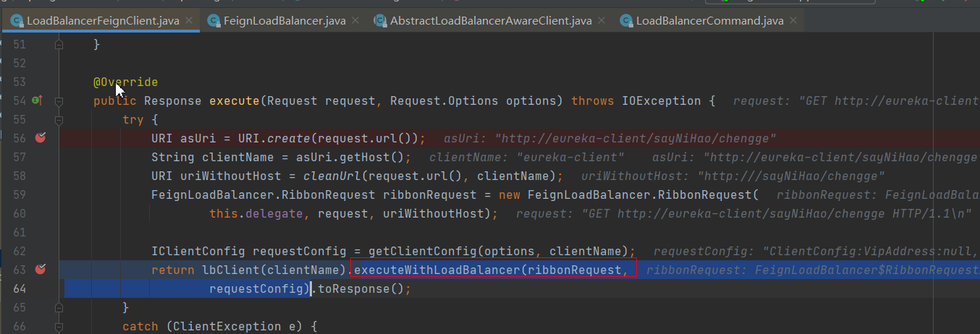Image resolution: width=980 pixels, height=334 pixels.
Task: Click the class icon on AbstractLoadBalancerAwareClient.java tab
Action: (381, 20)
